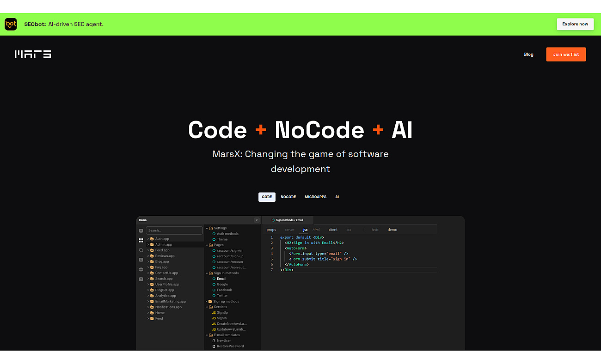601x364 pixels.
Task: Collapse the E-mail templates section
Action: [207, 335]
